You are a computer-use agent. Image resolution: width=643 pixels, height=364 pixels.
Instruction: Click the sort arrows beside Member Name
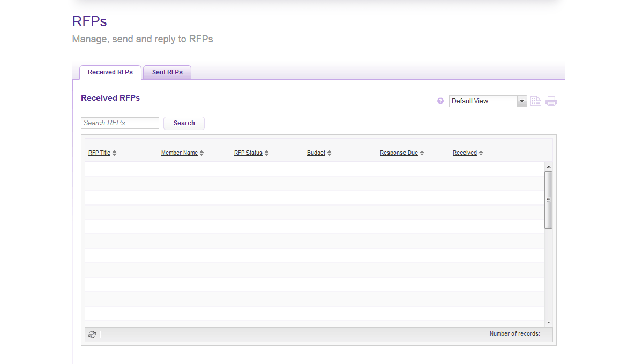(x=202, y=153)
